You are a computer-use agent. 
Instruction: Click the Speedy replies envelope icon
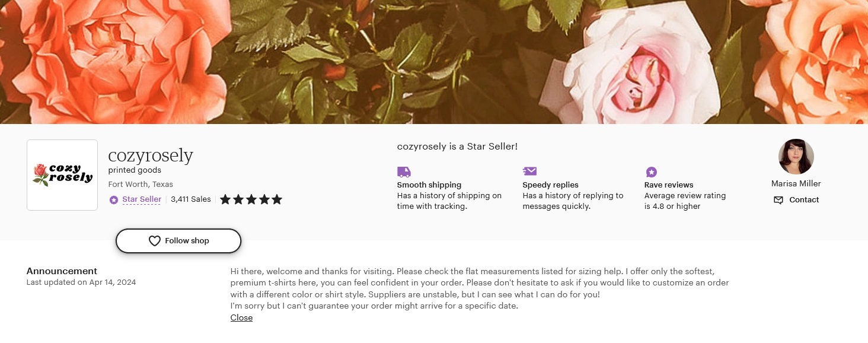tap(529, 171)
